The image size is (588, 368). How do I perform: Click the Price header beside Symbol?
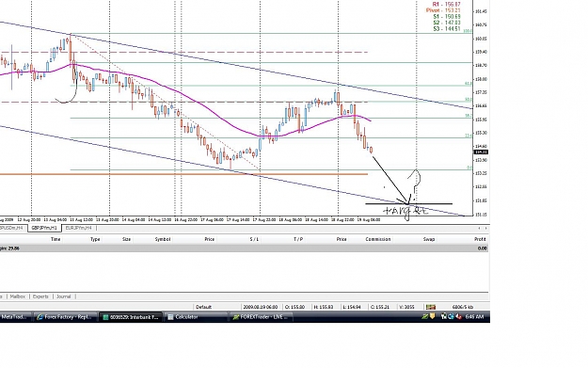209,239
